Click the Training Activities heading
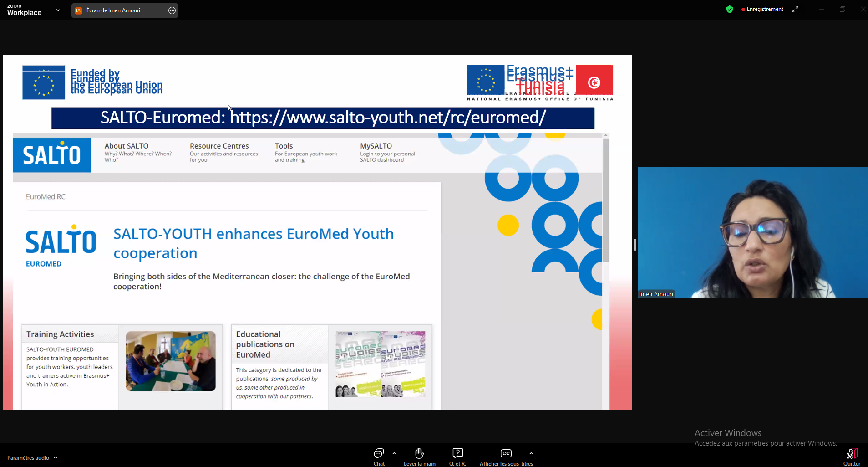The width and height of the screenshot is (868, 467). [60, 334]
